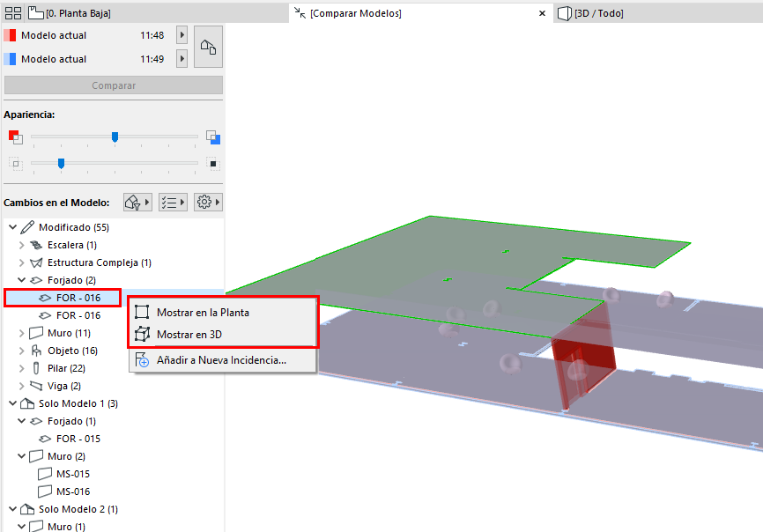This screenshot has height=532, width=763.
Task: Expand the Pilar (22) node
Action: pos(21,368)
